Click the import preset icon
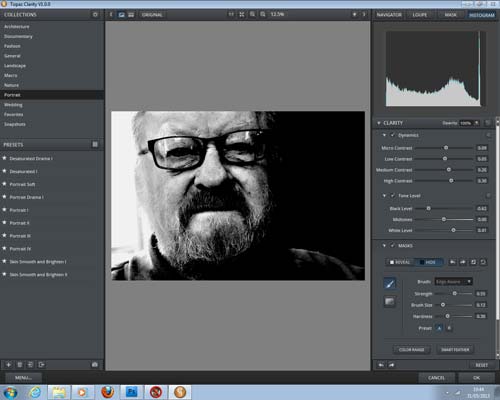This screenshot has width=500, height=400. tap(30, 365)
